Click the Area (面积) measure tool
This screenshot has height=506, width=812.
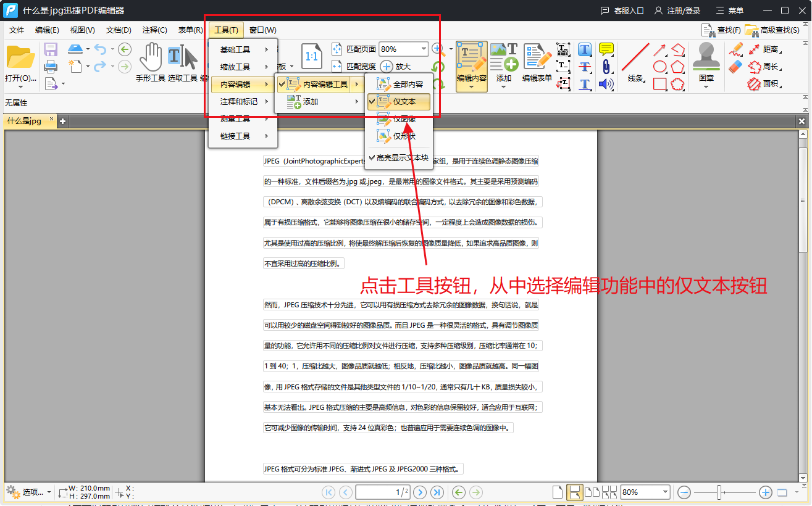click(x=763, y=84)
